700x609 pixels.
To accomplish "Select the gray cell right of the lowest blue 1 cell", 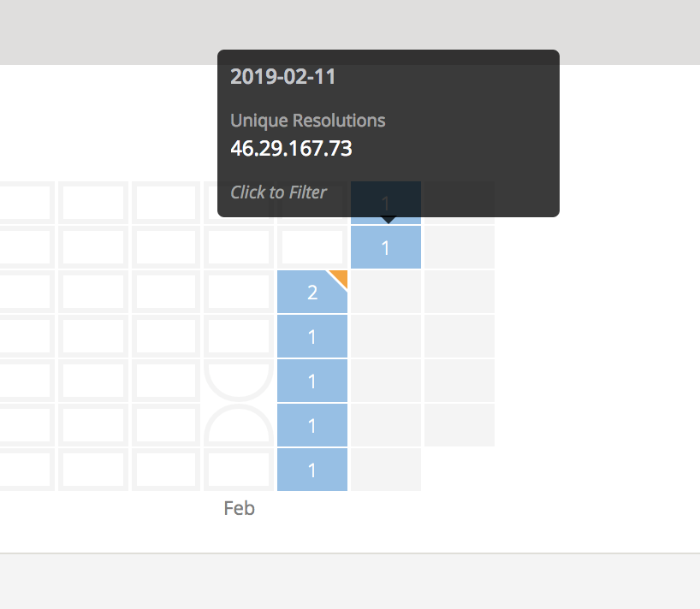I will 386,470.
